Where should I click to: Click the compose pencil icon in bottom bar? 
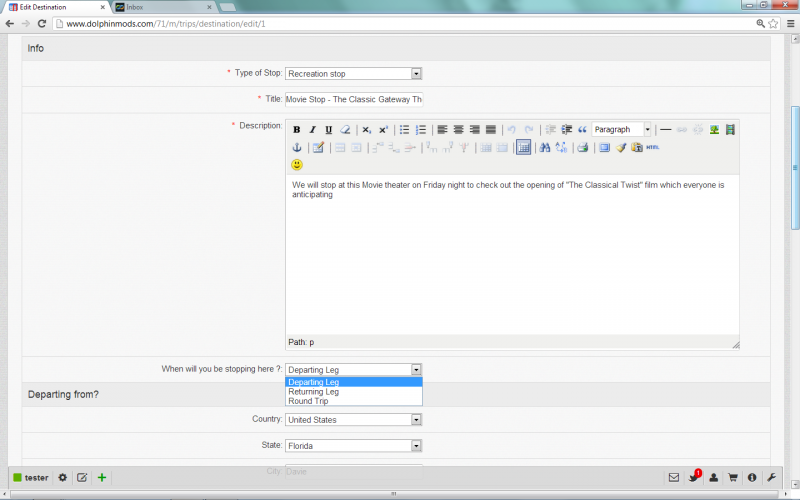[82, 478]
